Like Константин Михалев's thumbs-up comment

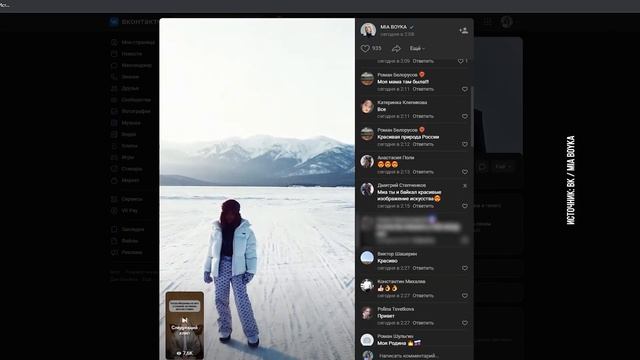click(x=464, y=296)
